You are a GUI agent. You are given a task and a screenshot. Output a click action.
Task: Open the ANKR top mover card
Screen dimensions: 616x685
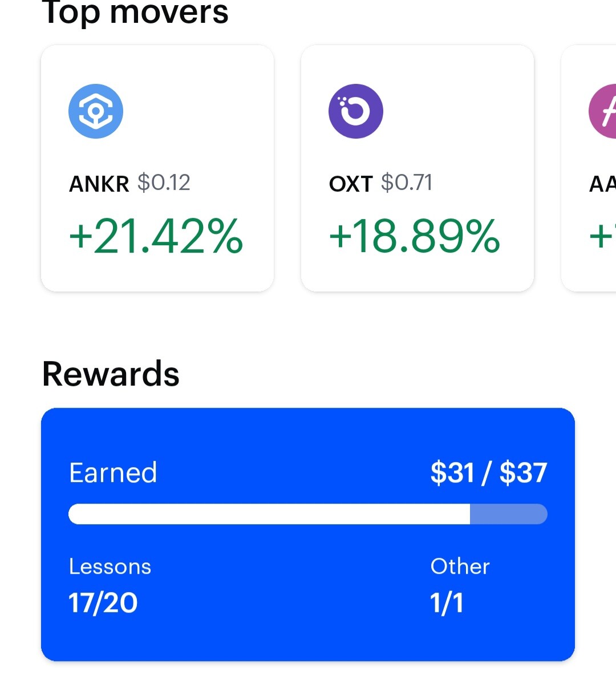click(157, 168)
